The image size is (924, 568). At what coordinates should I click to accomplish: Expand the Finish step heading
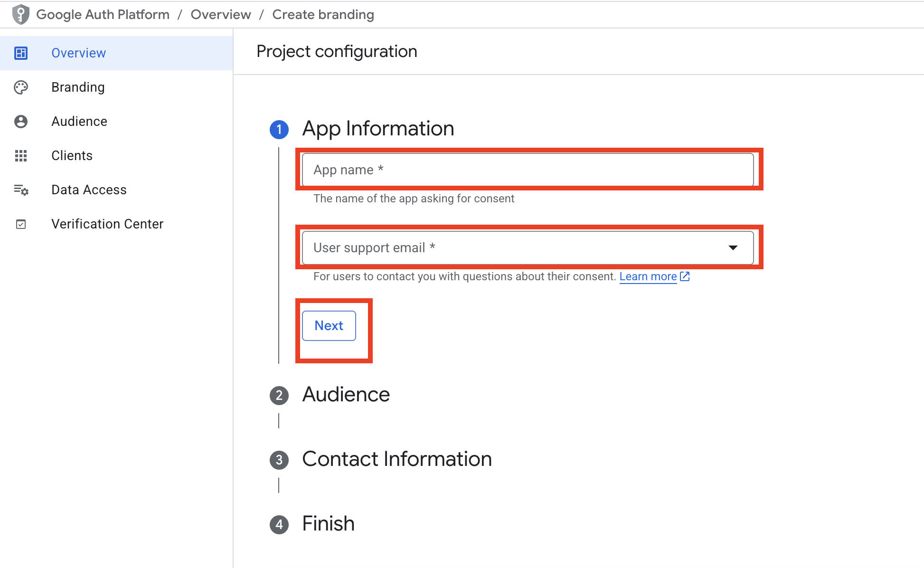[328, 524]
